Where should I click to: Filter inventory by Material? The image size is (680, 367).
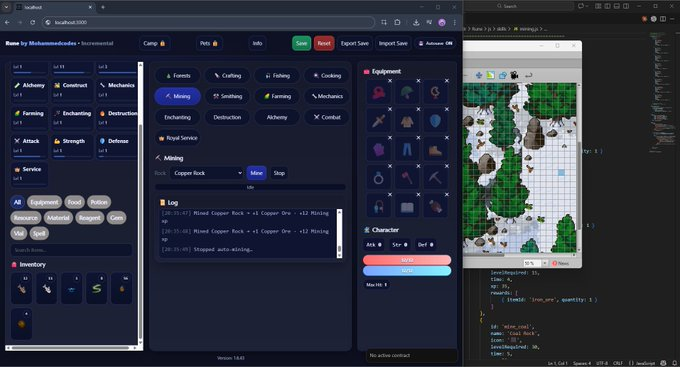58,218
